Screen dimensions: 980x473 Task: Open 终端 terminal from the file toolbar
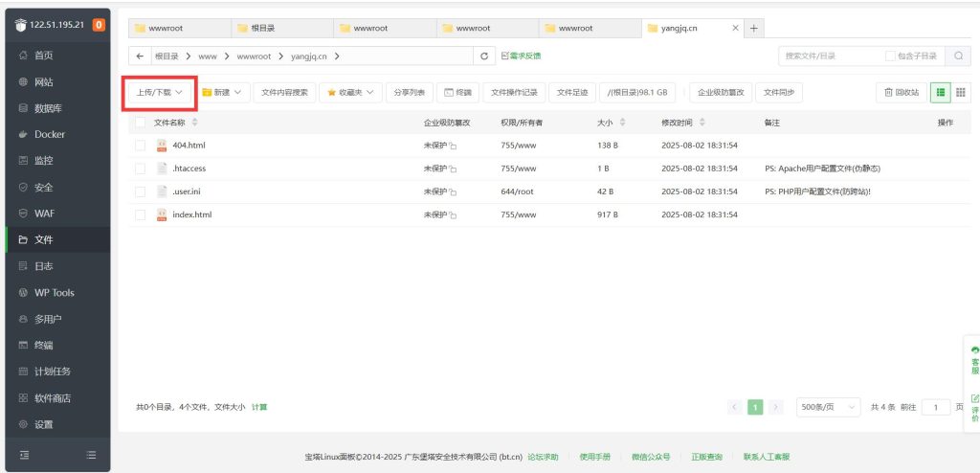[x=458, y=93]
